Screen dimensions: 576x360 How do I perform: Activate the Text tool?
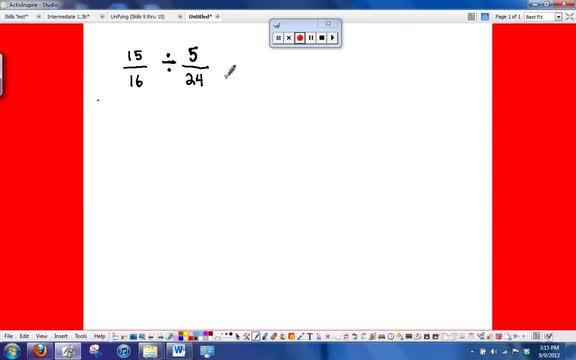310,336
